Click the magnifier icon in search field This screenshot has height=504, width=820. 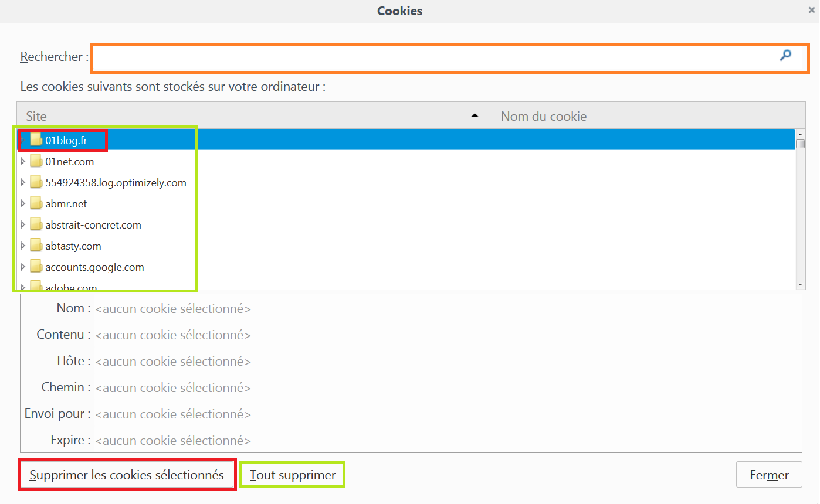coord(785,55)
